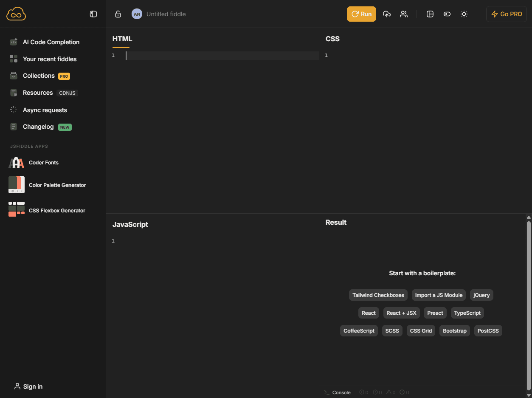
Task: Open Async requests
Action: click(45, 110)
